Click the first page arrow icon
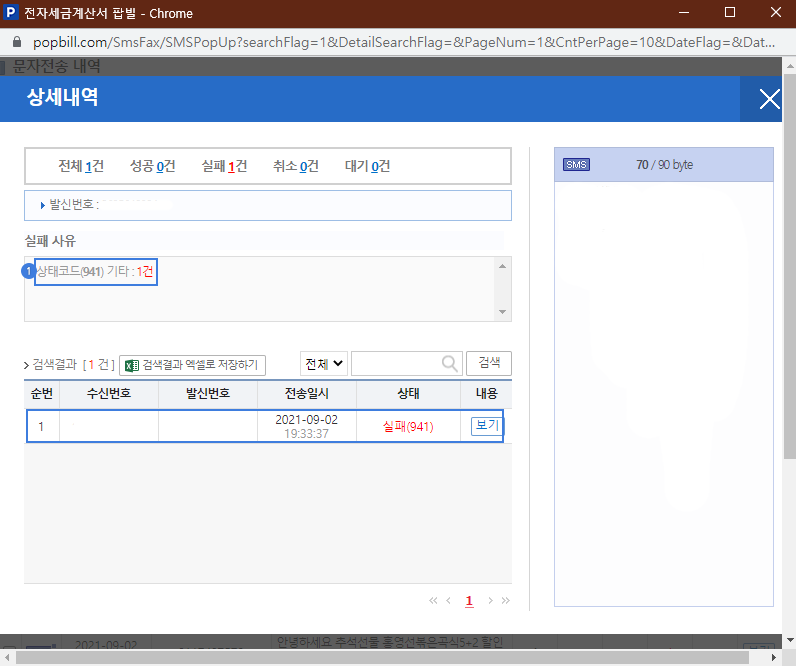 tap(433, 600)
